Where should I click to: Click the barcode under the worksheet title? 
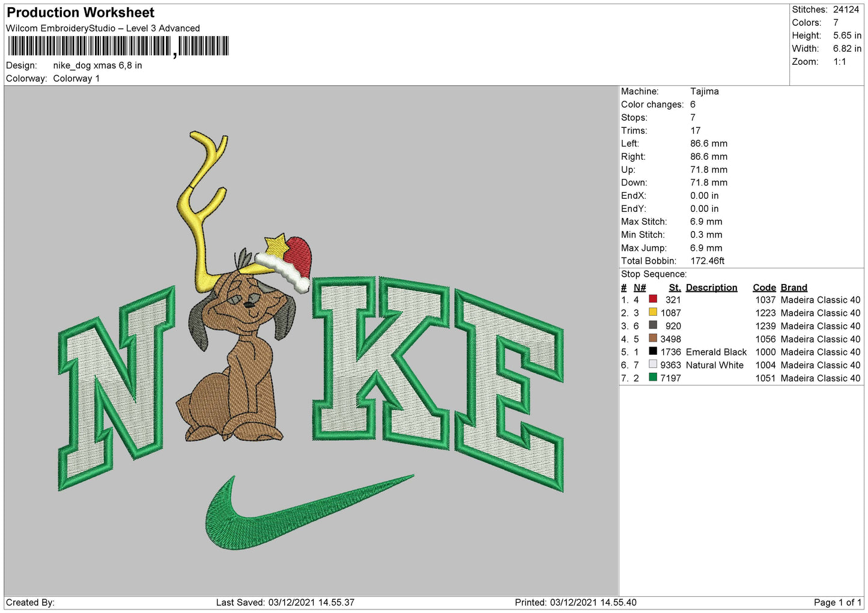tap(118, 46)
